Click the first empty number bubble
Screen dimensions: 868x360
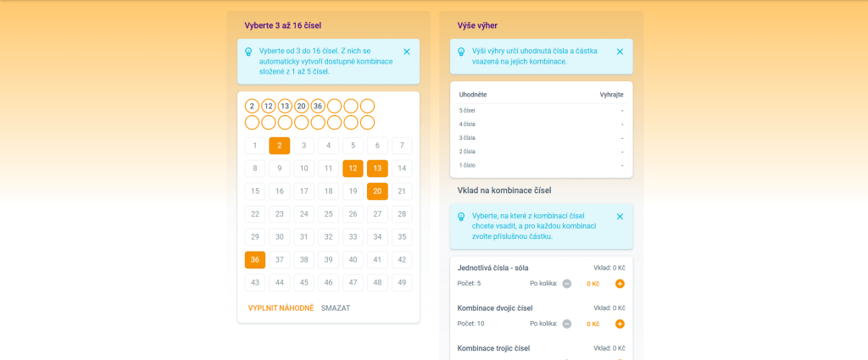334,106
